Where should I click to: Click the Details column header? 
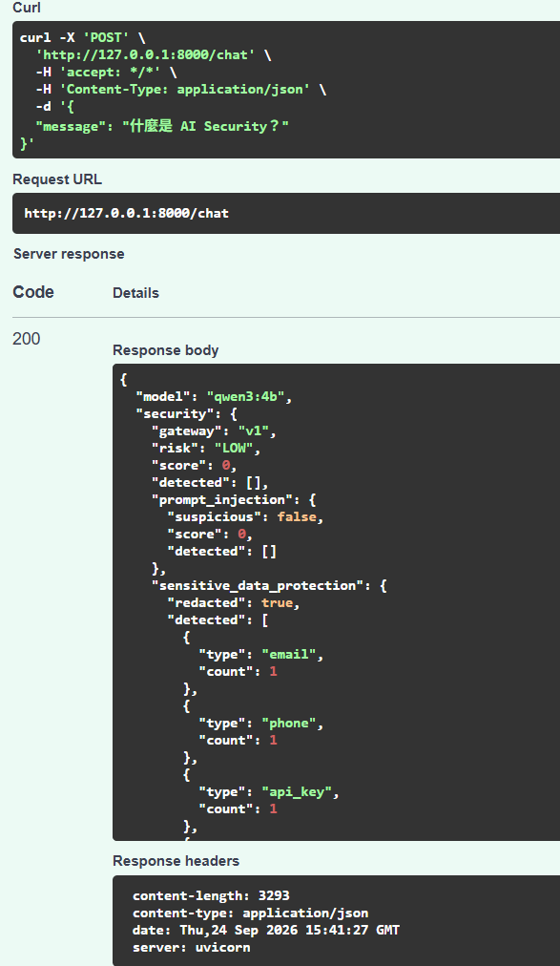pos(136,293)
